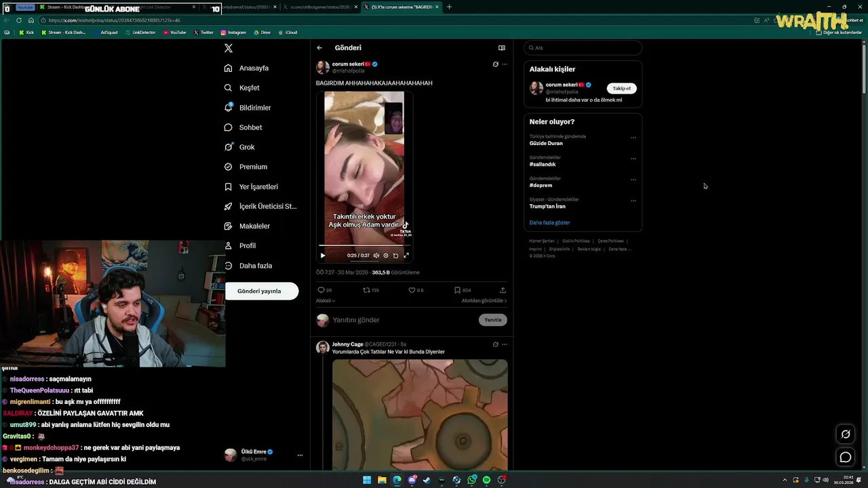Image resolution: width=868 pixels, height=488 pixels.
Task: Open Makaleler in the sidebar
Action: point(247,226)
